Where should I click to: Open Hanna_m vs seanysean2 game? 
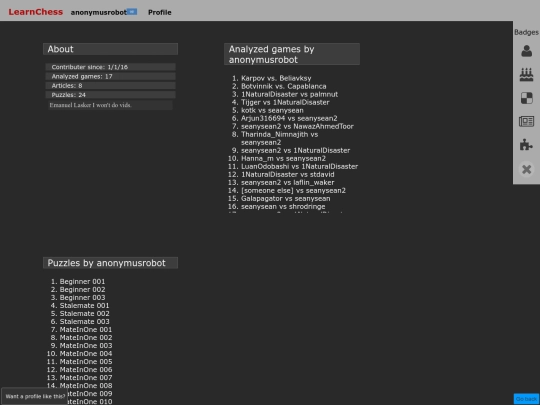(x=283, y=158)
